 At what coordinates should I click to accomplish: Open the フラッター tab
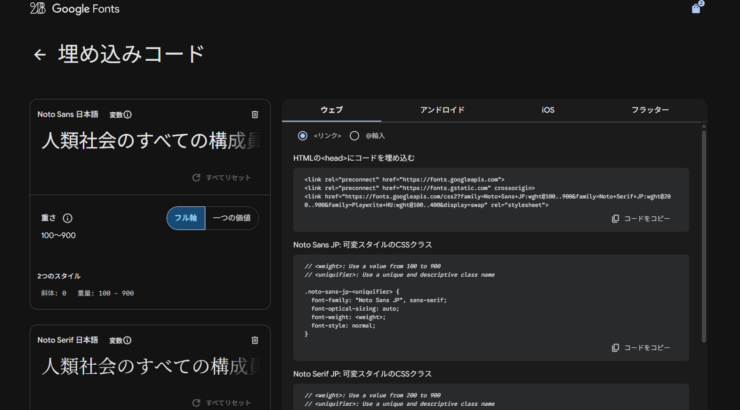click(650, 110)
